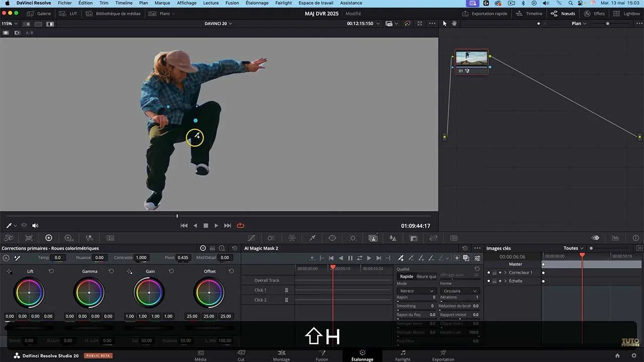The height and width of the screenshot is (362, 644).
Task: Select the hand pan tool in node editor
Action: click(454, 23)
